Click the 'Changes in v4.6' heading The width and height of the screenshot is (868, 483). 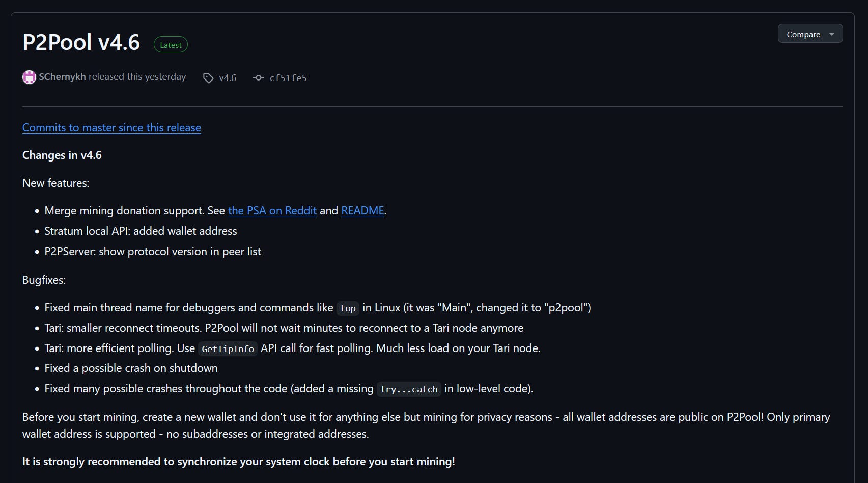tap(62, 155)
